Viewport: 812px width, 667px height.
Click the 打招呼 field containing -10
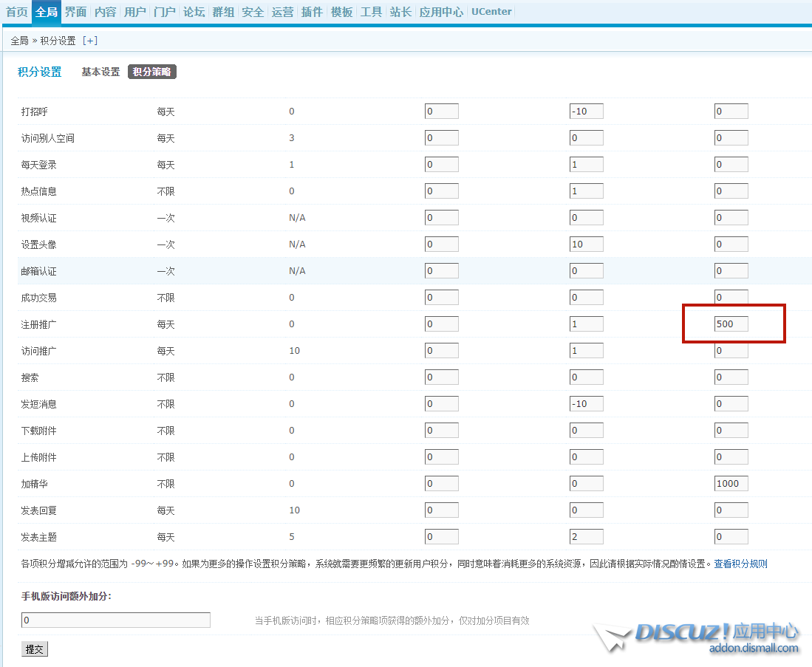click(587, 112)
